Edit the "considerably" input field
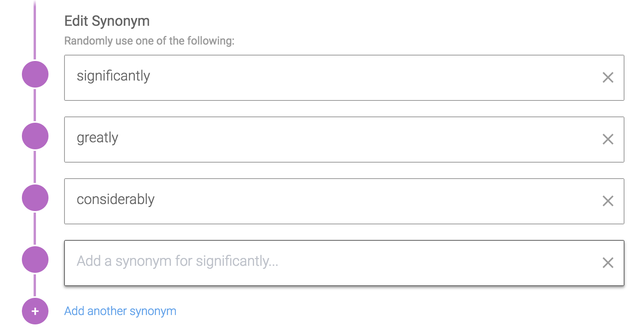Screen dimensions: 644x333 tap(313, 201)
